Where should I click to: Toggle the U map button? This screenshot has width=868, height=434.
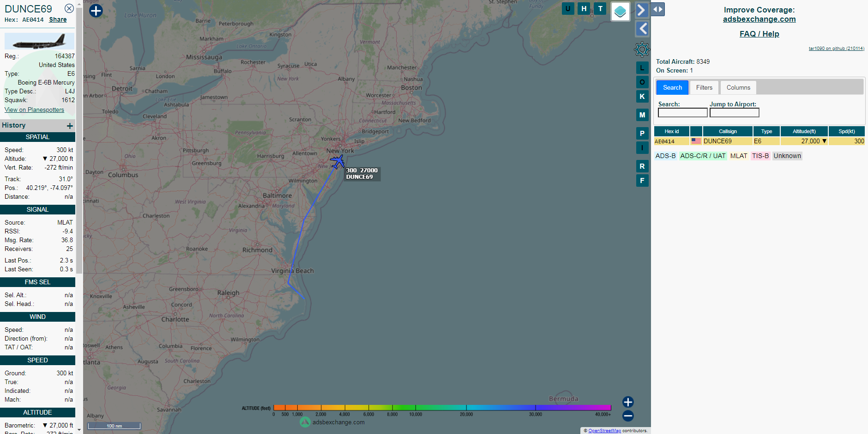568,8
